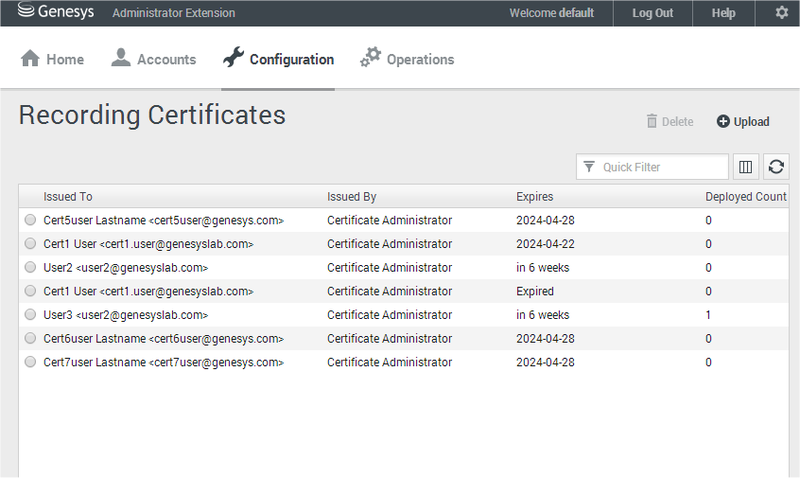Click the Delete trash icon
The width and height of the screenshot is (800, 478).
652,122
